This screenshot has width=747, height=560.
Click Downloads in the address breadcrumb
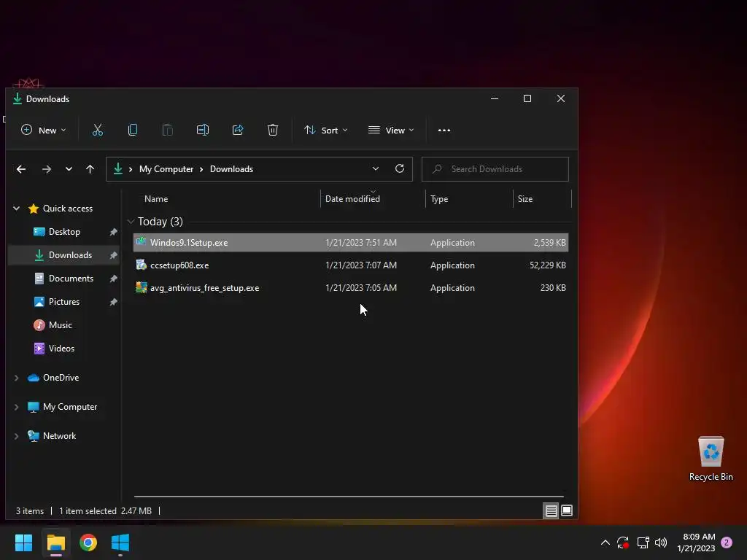pyautogui.click(x=231, y=169)
